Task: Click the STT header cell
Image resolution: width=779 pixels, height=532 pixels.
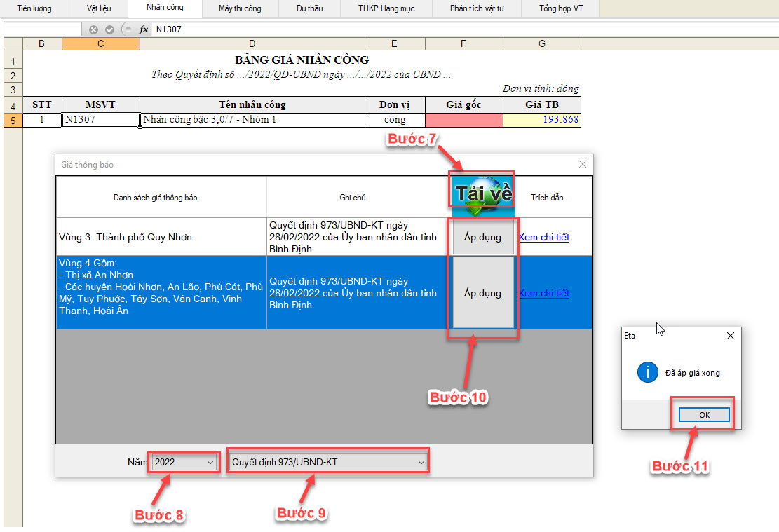Action: 42,105
